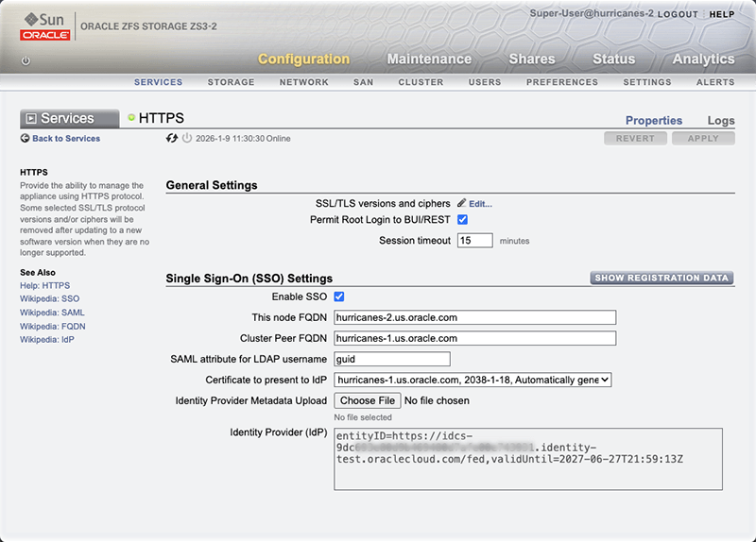Viewport: 756px width, 542px height.
Task: Open the Maintenance main tab
Action: 429,59
